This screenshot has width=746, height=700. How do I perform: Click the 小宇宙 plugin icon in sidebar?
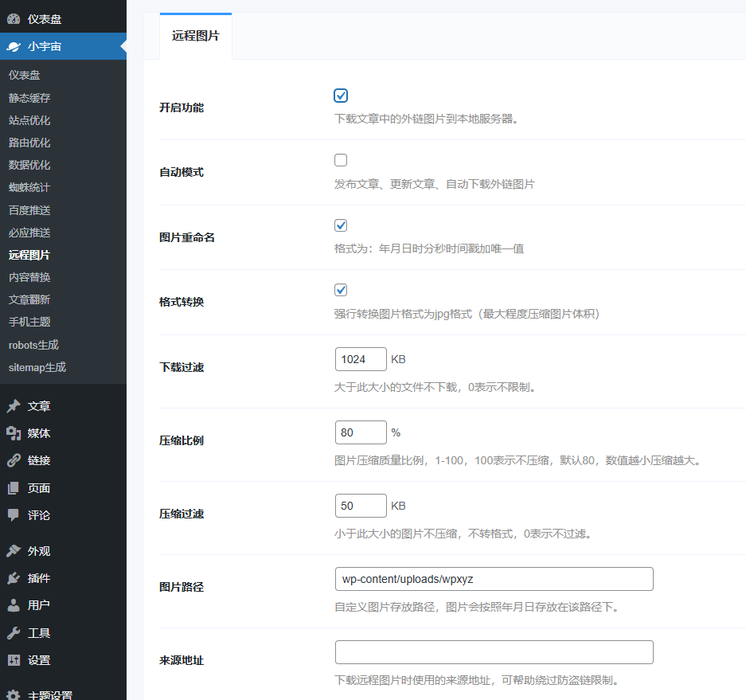pos(14,46)
